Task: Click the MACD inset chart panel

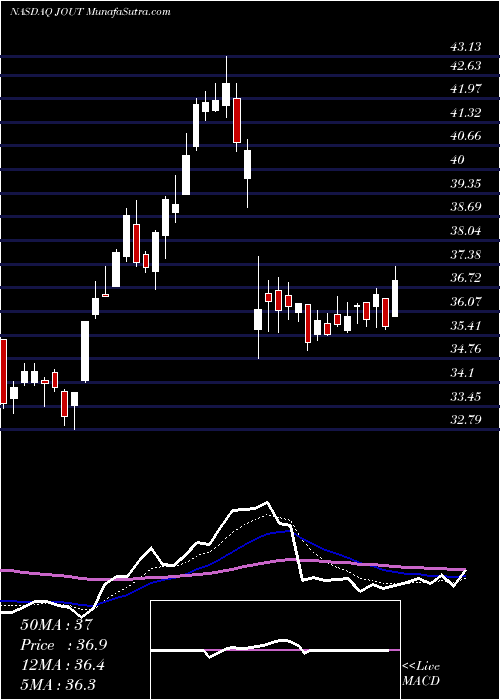Action: (x=275, y=650)
